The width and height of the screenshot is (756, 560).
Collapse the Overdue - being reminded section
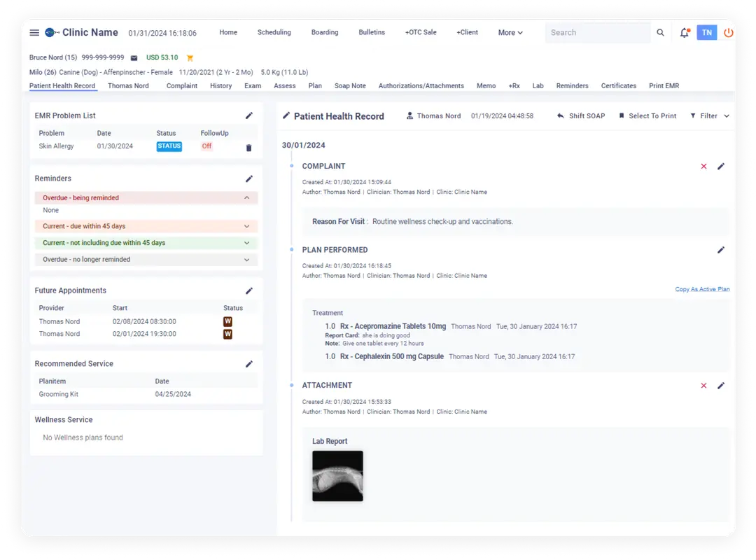click(246, 197)
